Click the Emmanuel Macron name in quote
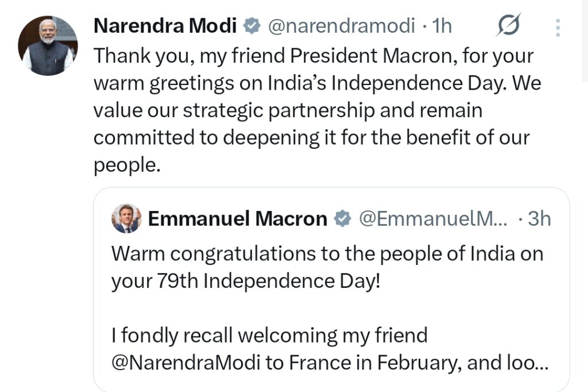The image size is (588, 392). [237, 218]
